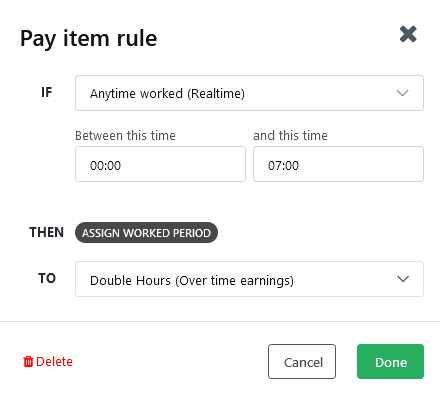Click the and this time label
The height and width of the screenshot is (397, 440).
[290, 136]
